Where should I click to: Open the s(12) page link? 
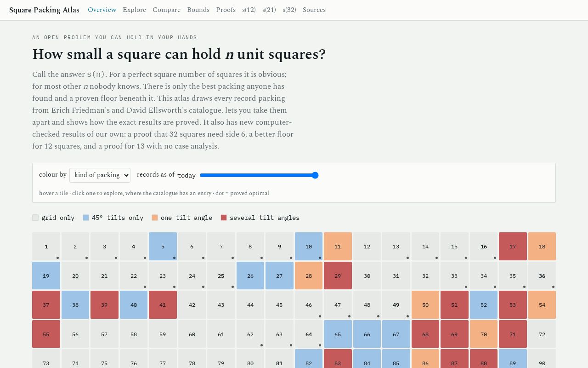point(249,10)
